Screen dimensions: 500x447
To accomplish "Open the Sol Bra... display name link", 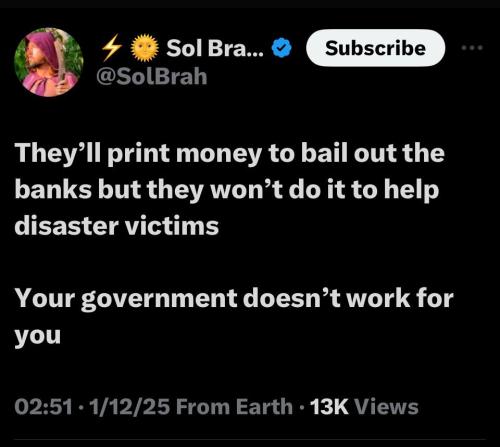I will pyautogui.click(x=215, y=48).
